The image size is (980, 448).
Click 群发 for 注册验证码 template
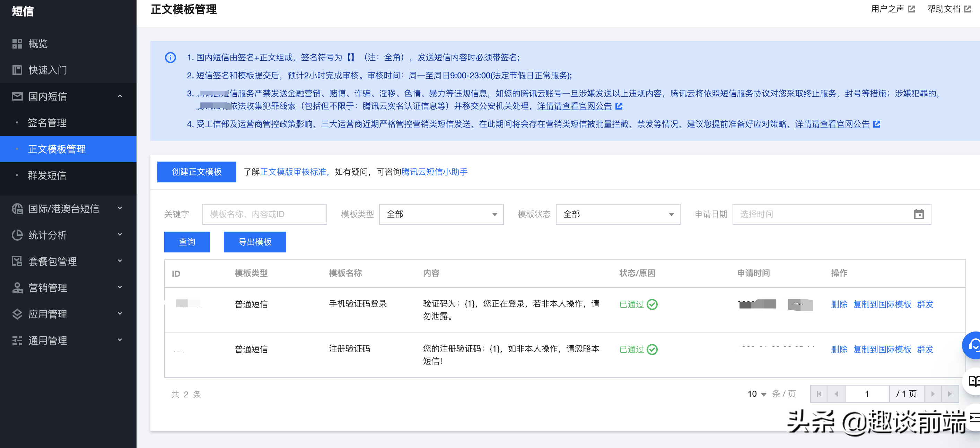point(925,350)
